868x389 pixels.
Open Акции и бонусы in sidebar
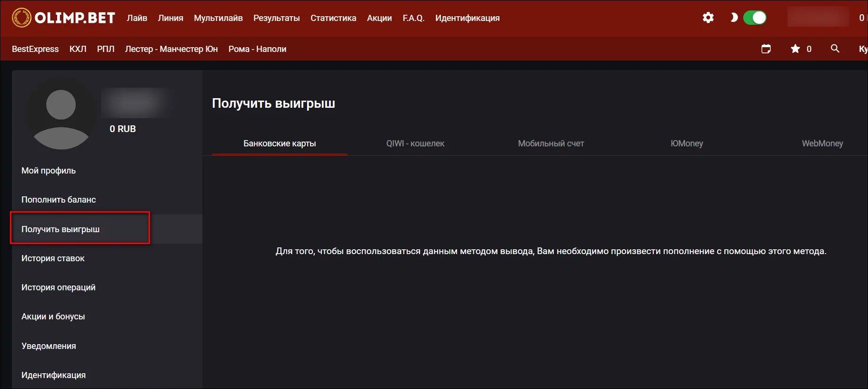107,317
